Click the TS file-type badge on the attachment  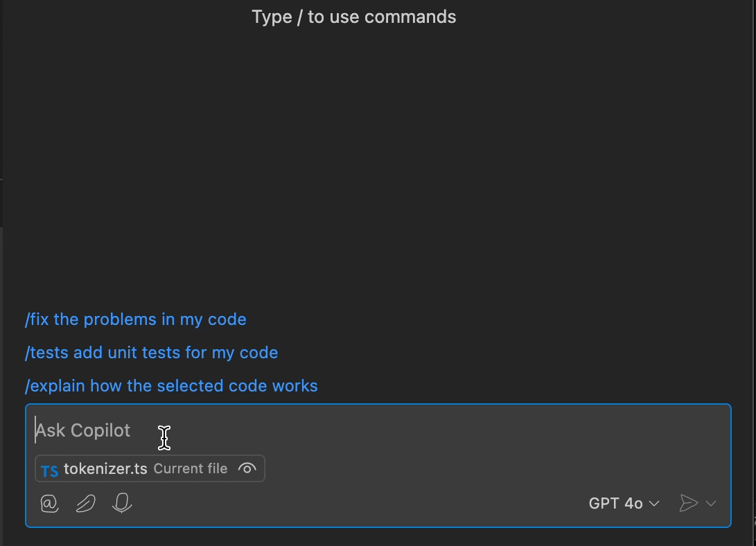coord(49,468)
